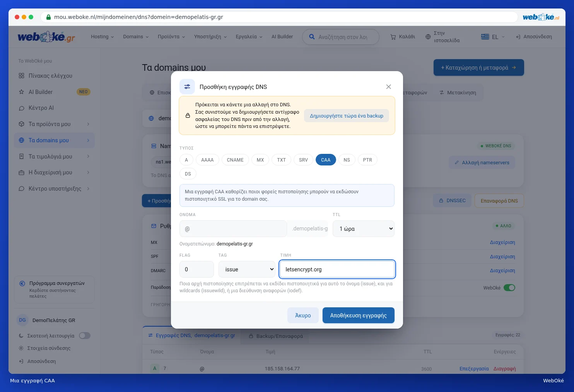Image resolution: width=574 pixels, height=392 pixels.
Task: Click the lock icon in backup warning
Action: (188, 116)
